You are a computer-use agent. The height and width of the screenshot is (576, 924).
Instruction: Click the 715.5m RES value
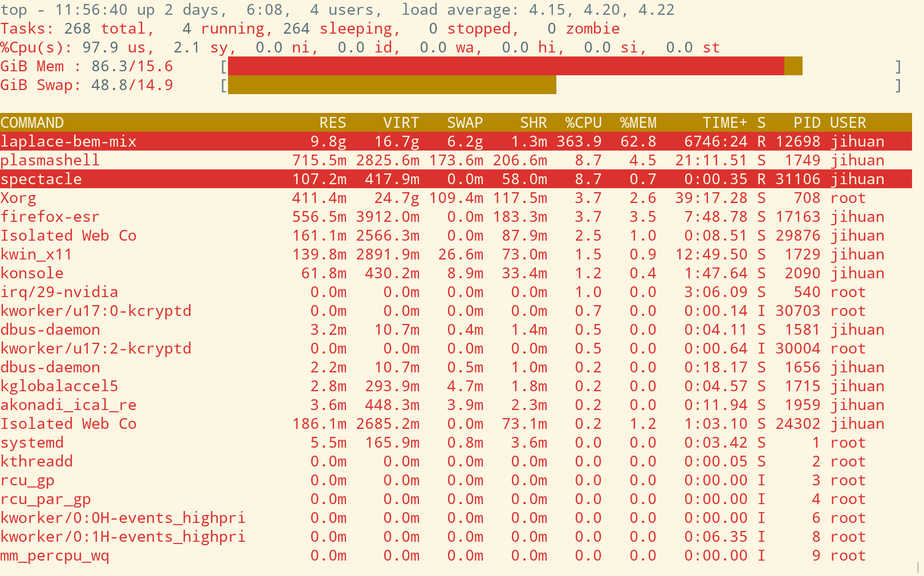(319, 160)
